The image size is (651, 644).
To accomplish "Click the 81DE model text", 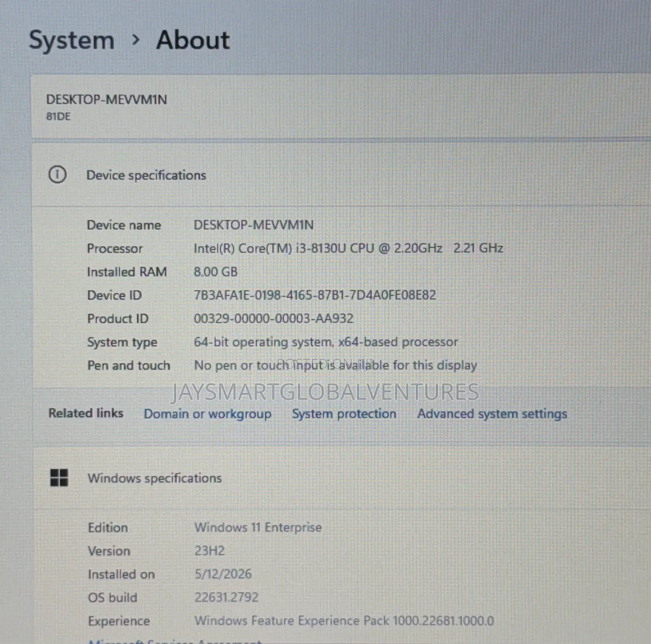I will click(59, 117).
